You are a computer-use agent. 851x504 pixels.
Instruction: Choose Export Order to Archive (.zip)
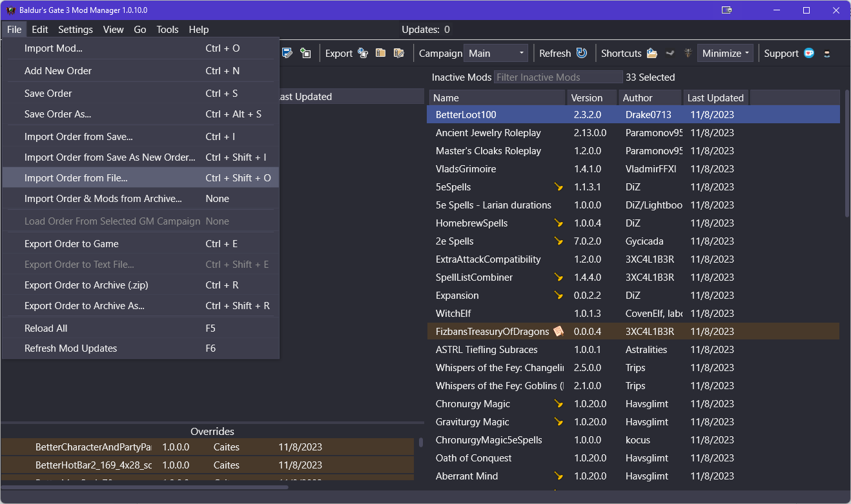click(x=141, y=285)
